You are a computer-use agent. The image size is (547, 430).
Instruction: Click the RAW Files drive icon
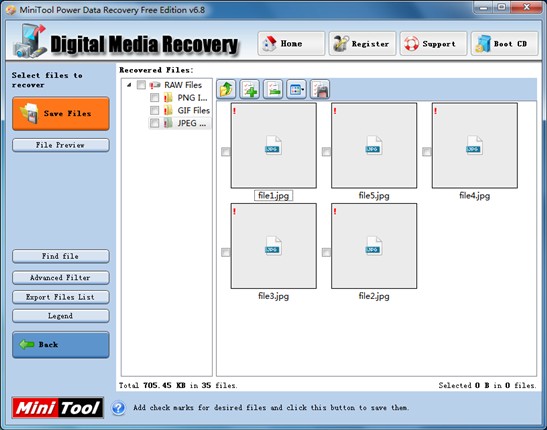tap(155, 85)
